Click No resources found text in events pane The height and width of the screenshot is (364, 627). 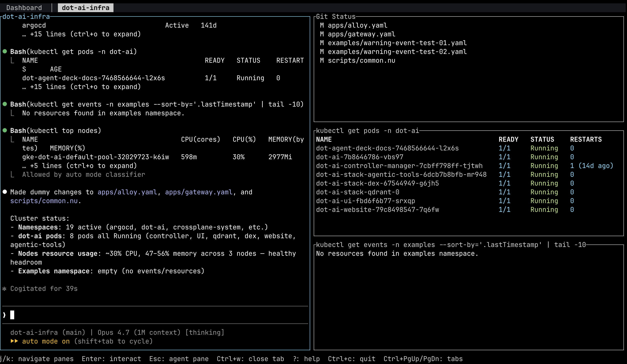[x=397, y=253]
